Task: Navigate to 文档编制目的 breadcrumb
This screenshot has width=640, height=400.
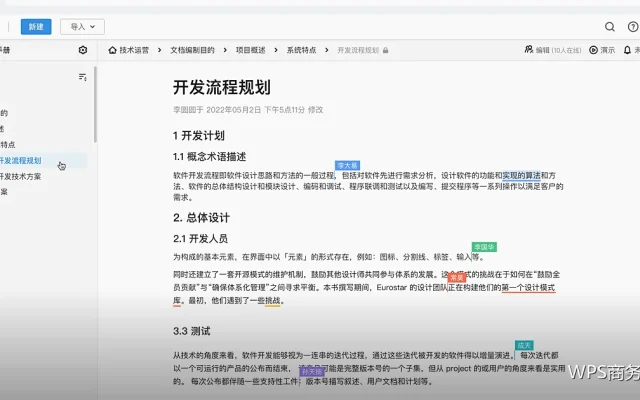Action: click(x=192, y=50)
